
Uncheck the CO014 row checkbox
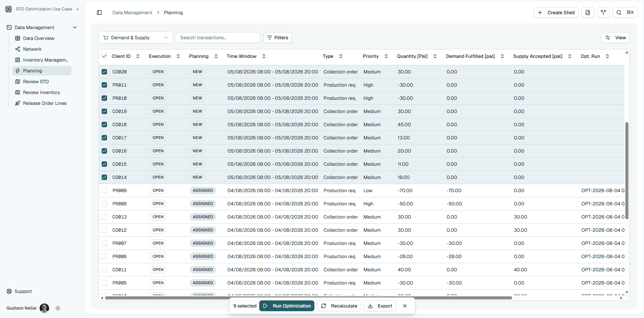(x=104, y=177)
